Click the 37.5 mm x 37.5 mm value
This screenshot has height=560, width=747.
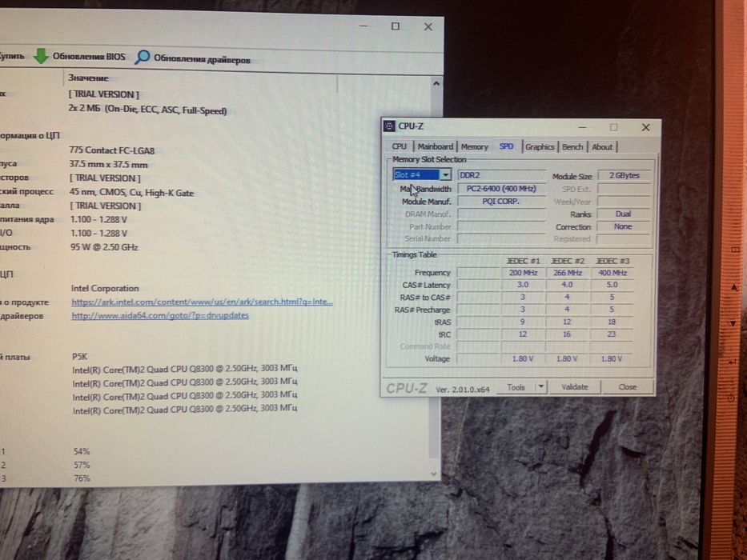109,164
